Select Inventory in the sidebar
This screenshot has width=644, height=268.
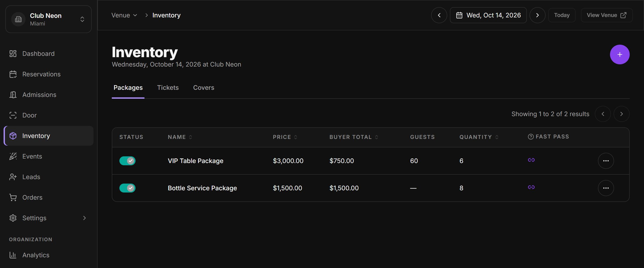point(48,136)
